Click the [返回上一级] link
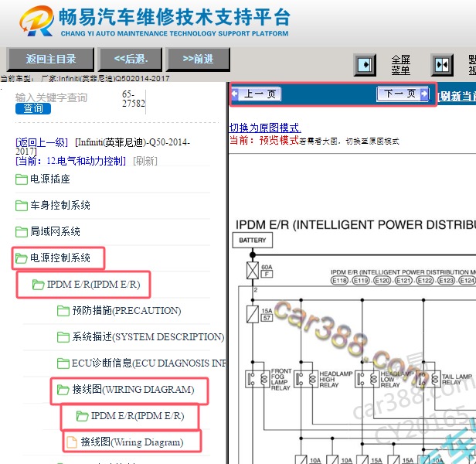The height and width of the screenshot is (464, 476). [42, 142]
